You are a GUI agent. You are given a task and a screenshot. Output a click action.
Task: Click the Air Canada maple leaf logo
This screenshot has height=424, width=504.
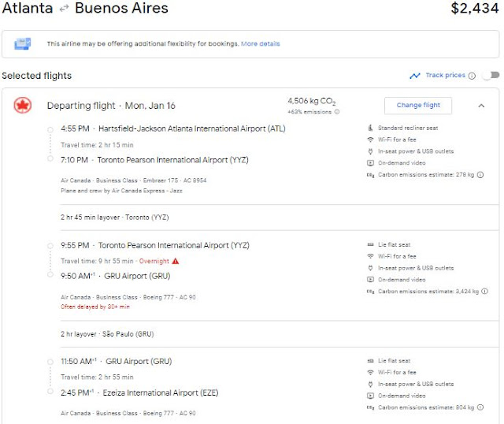pos(23,106)
